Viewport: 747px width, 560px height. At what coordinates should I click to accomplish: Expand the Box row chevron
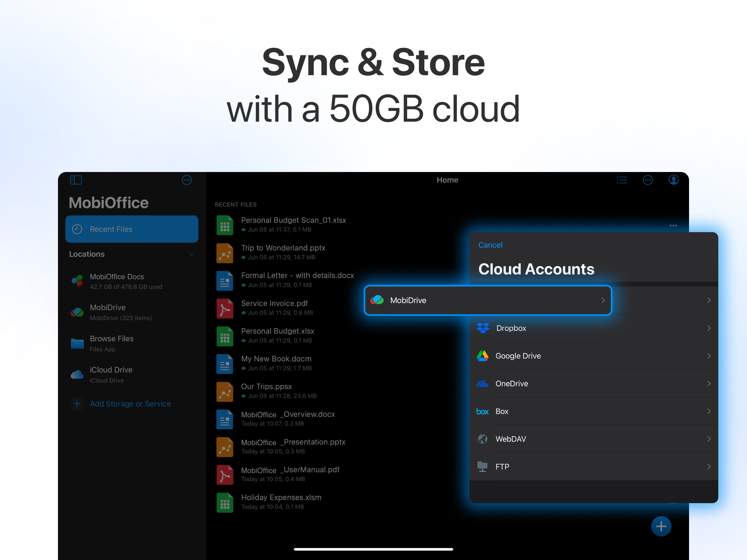[x=709, y=411]
